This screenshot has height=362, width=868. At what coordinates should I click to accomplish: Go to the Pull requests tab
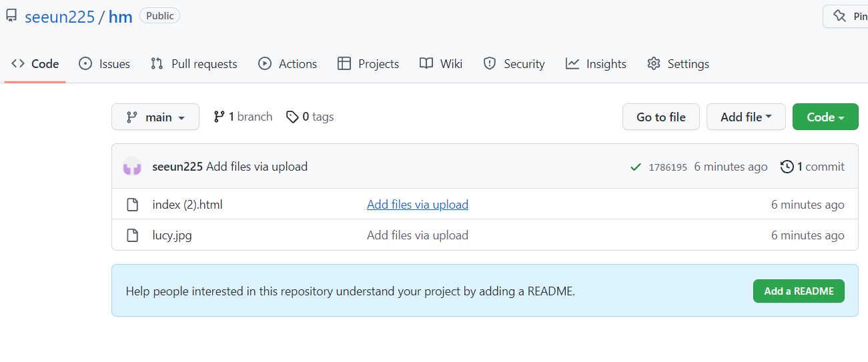pyautogui.click(x=194, y=64)
